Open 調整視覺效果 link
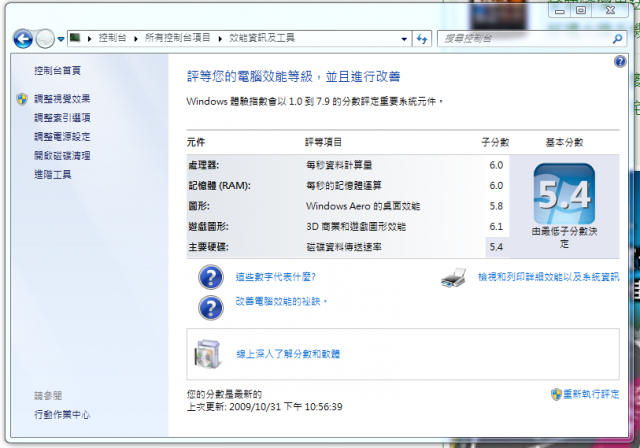Image resolution: width=640 pixels, height=448 pixels. coord(62,99)
